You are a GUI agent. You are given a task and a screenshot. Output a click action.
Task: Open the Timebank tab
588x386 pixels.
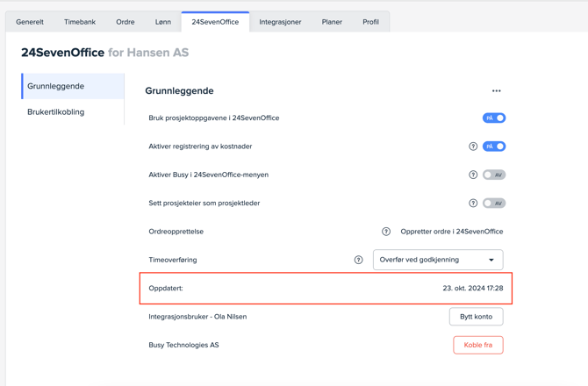(x=80, y=22)
